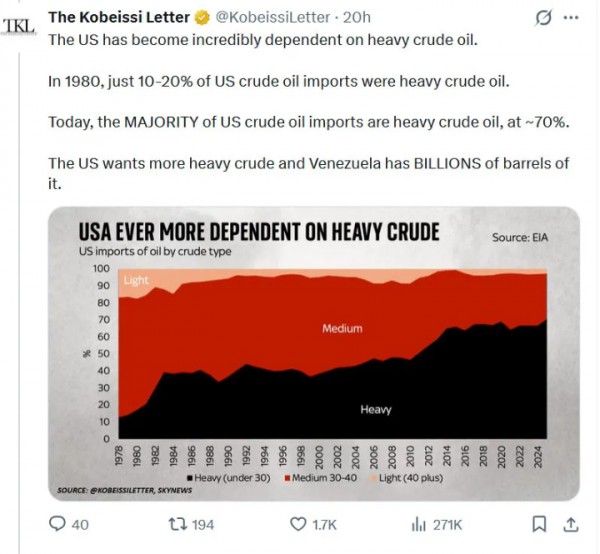The image size is (600, 554).
Task: Open the 20h timestamp link
Action: pyautogui.click(x=358, y=17)
